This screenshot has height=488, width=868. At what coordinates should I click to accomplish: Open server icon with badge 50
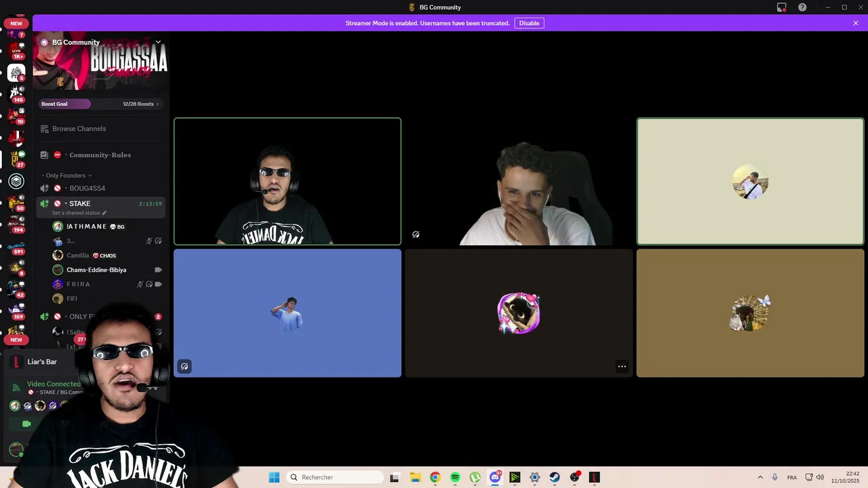pos(16,203)
